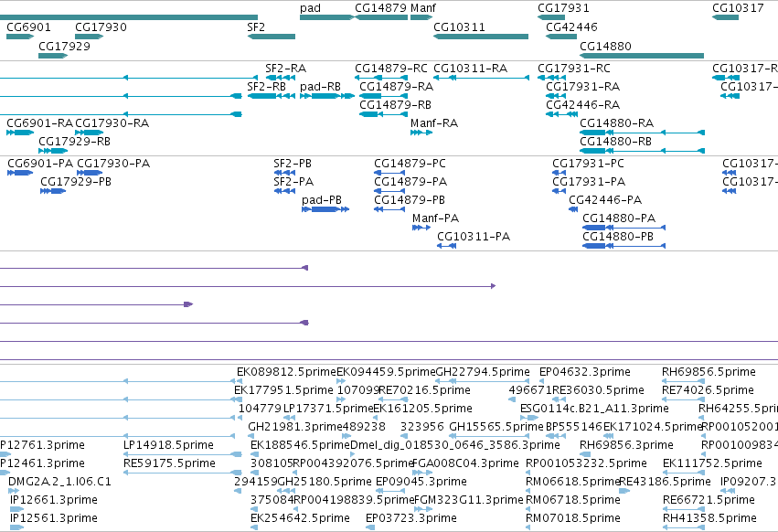Select transcript CG14879-RC

(381, 78)
